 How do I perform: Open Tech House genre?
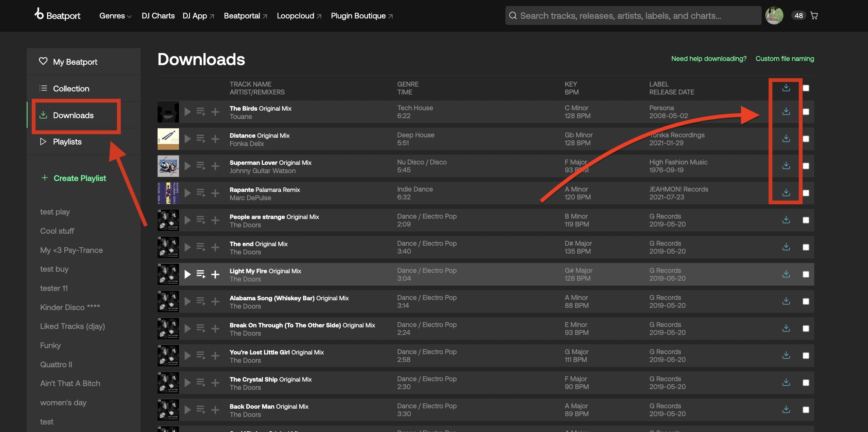point(415,108)
